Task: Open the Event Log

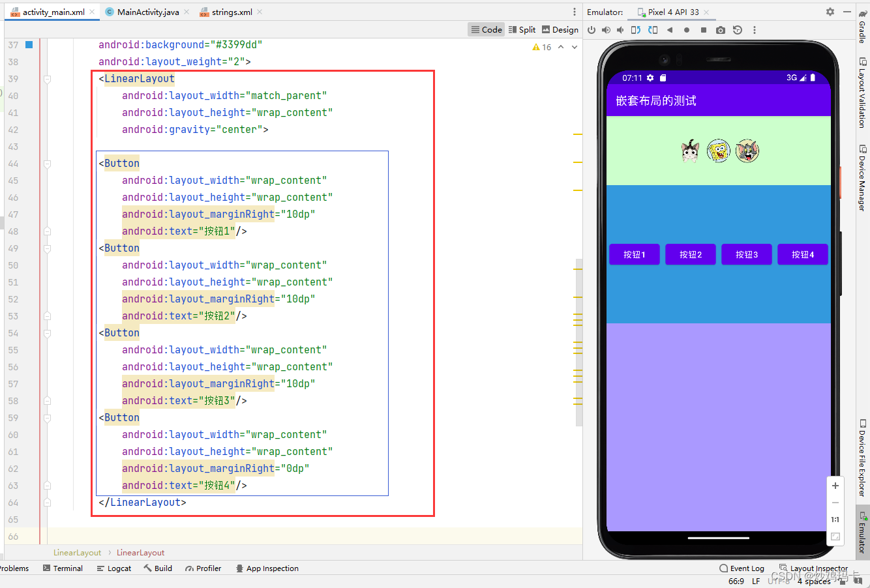Action: pyautogui.click(x=742, y=568)
